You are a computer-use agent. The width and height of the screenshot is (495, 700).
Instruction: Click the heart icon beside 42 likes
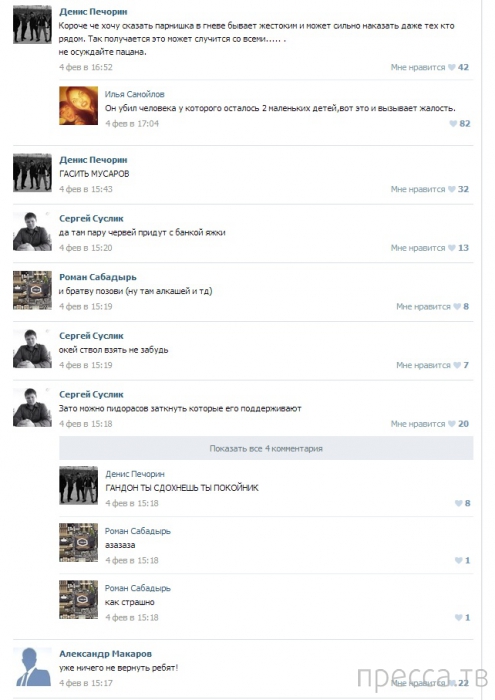coord(452,67)
